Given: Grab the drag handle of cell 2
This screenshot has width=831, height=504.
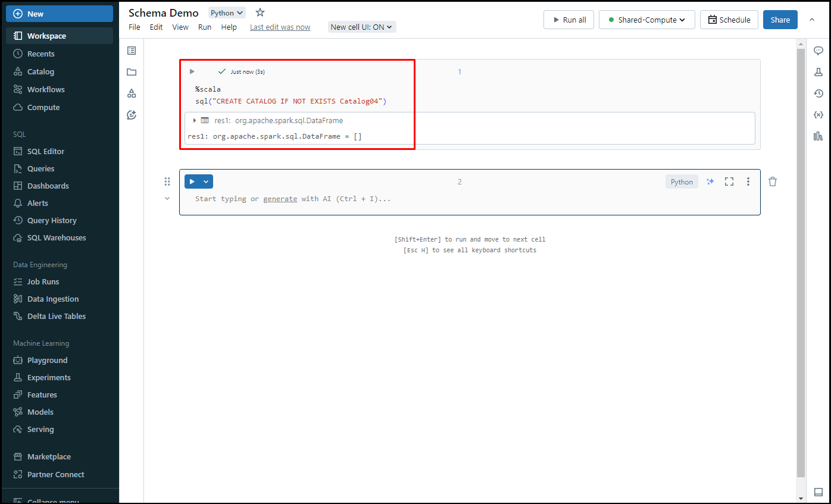Looking at the screenshot, I should tap(167, 181).
